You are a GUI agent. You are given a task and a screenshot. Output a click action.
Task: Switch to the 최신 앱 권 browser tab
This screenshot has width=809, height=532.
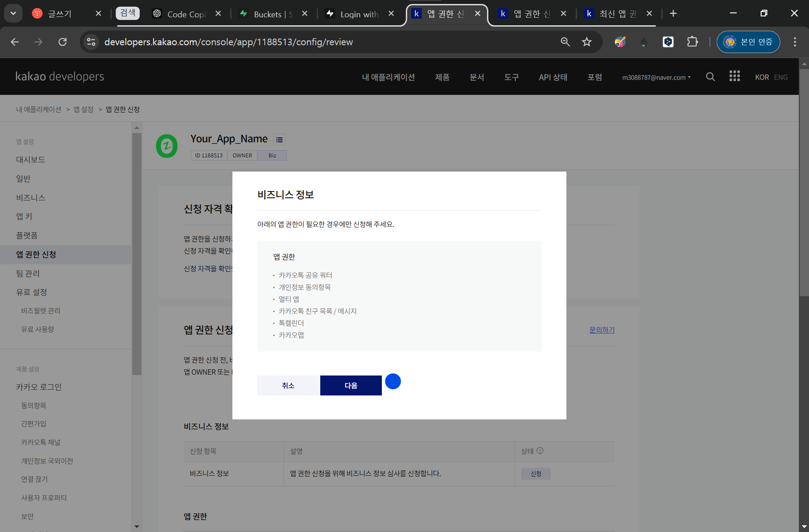click(617, 14)
